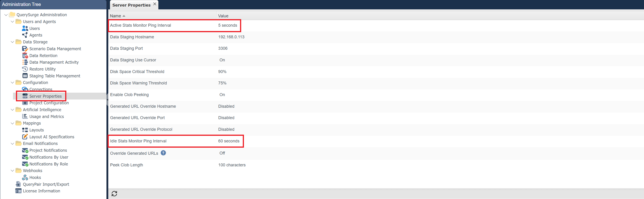Open the Scenario Data Management icon
This screenshot has height=199, width=644.
[x=25, y=49]
